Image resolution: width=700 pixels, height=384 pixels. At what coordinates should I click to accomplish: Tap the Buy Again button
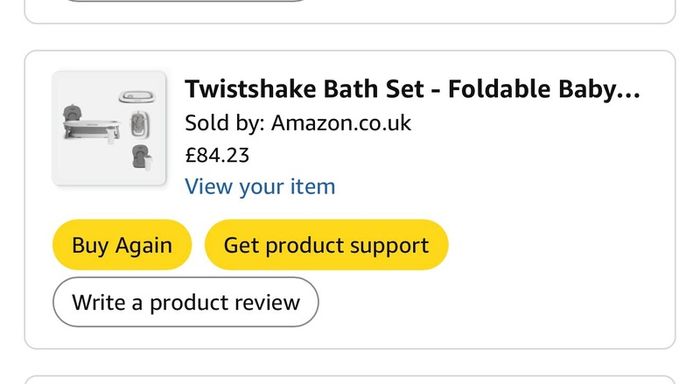click(122, 245)
